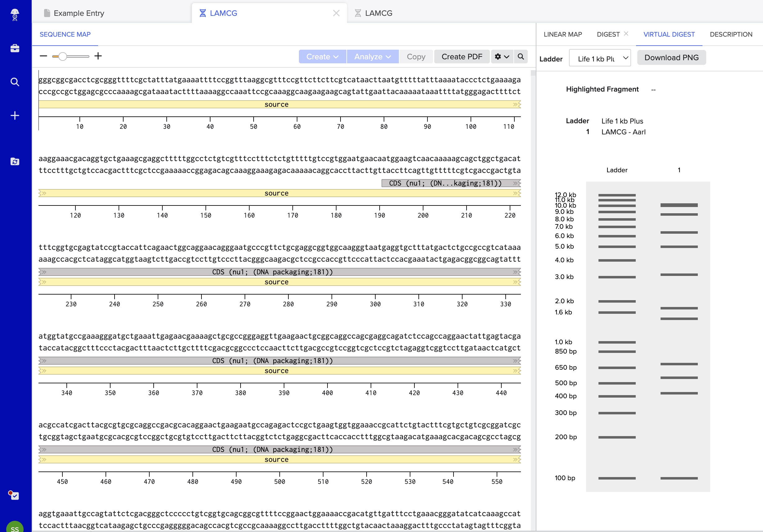
Task: Click the Download PNG button
Action: 671,57
